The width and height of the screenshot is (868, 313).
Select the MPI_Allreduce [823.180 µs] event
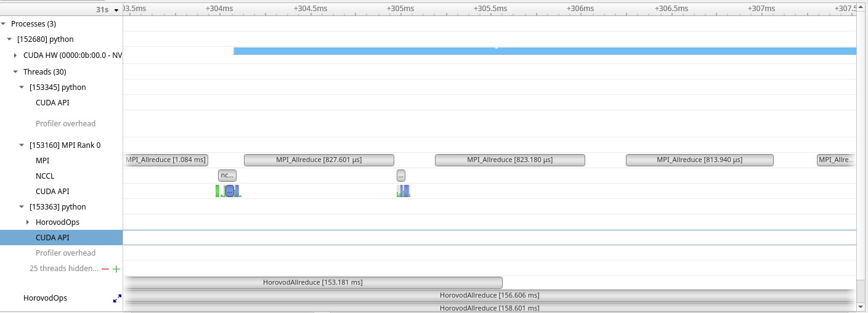tap(509, 160)
